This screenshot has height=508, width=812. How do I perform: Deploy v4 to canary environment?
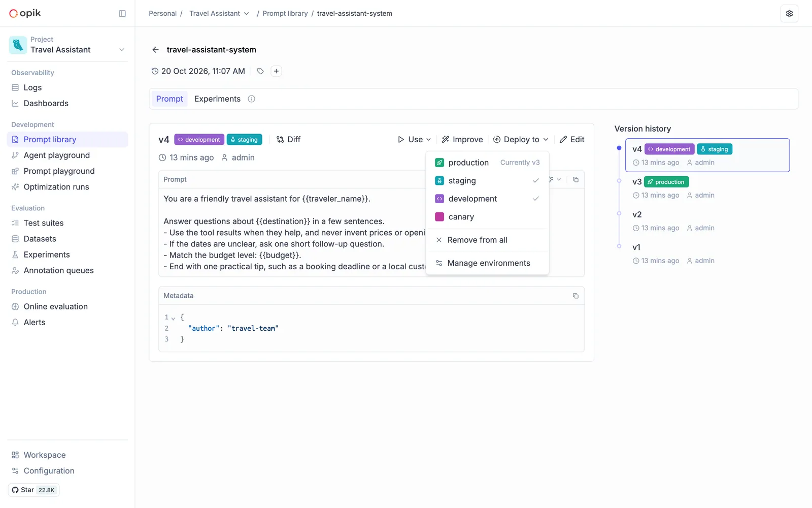[487, 217]
